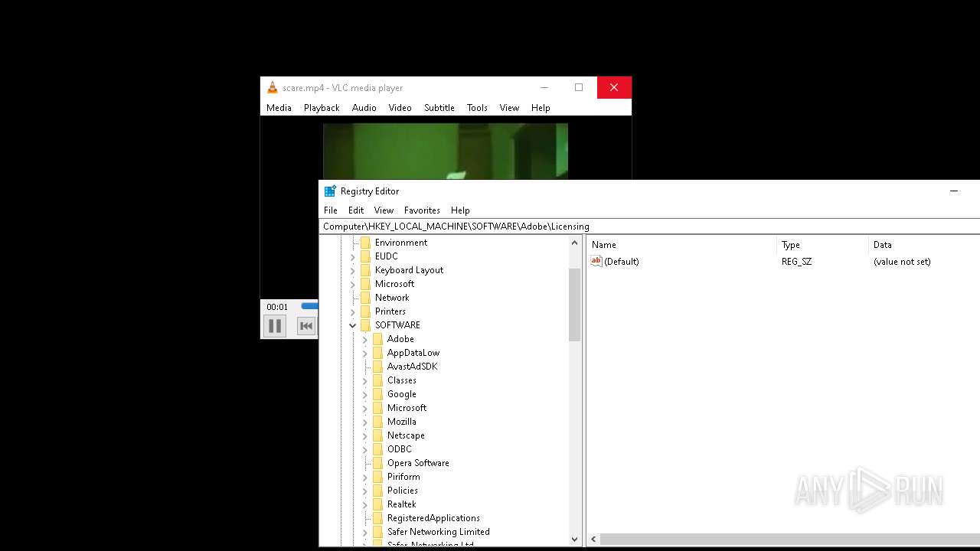Click the tree vertical scrollbar thumb
Screen dimensions: 980x551
click(574, 305)
